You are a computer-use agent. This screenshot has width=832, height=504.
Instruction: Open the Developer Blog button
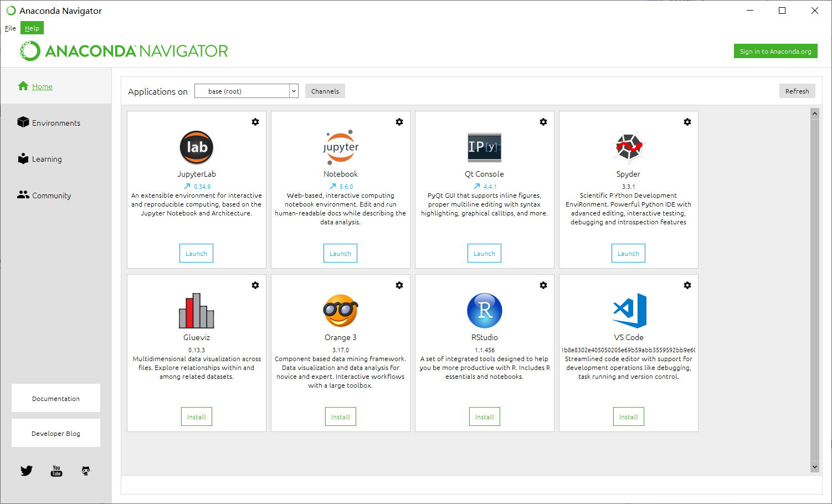point(56,433)
